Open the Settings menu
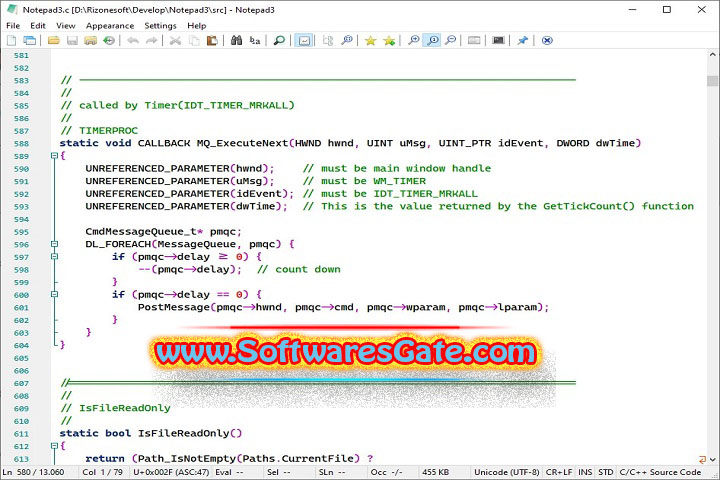 click(160, 26)
